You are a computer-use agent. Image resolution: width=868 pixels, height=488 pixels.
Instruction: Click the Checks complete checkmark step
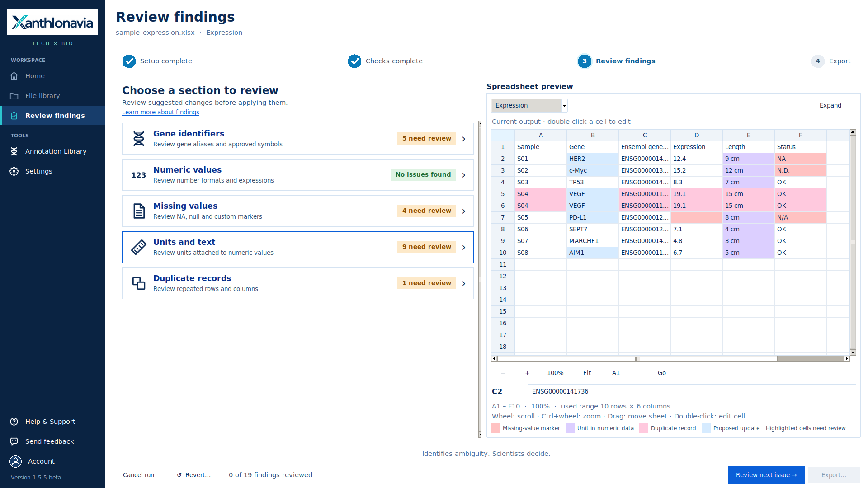point(354,61)
